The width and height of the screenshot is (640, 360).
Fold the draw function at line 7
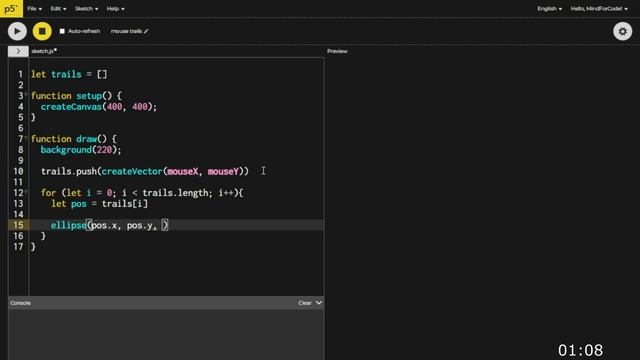(x=26, y=138)
